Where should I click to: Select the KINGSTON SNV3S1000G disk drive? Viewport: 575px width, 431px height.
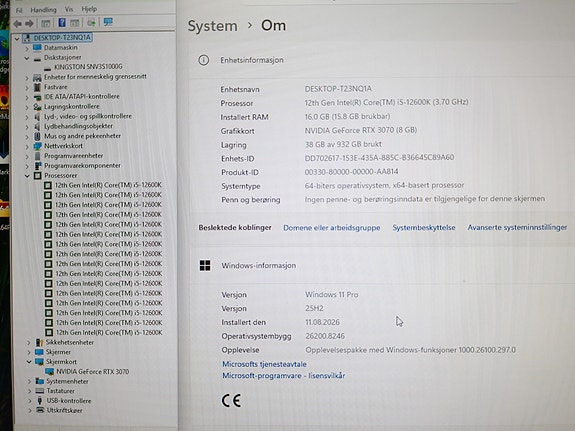(x=88, y=67)
